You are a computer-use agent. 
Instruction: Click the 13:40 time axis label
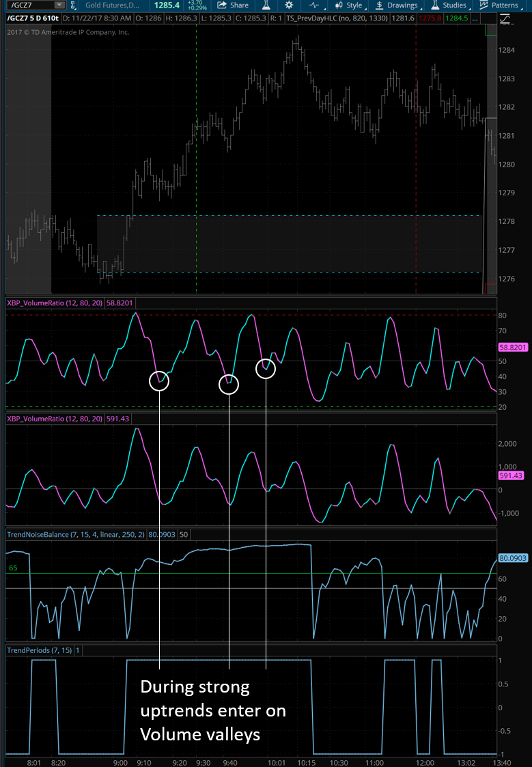[x=502, y=763]
